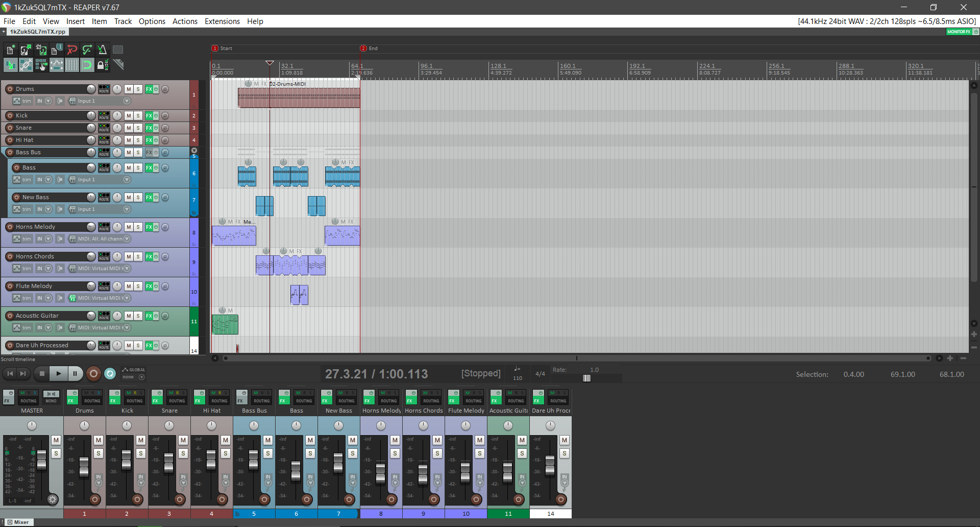This screenshot has width=980, height=527.
Task: Toggle move envelope points with items icon
Action: click(56, 65)
